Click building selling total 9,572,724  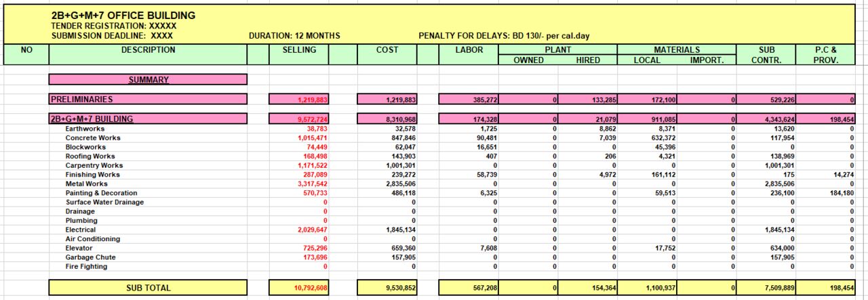[299, 119]
